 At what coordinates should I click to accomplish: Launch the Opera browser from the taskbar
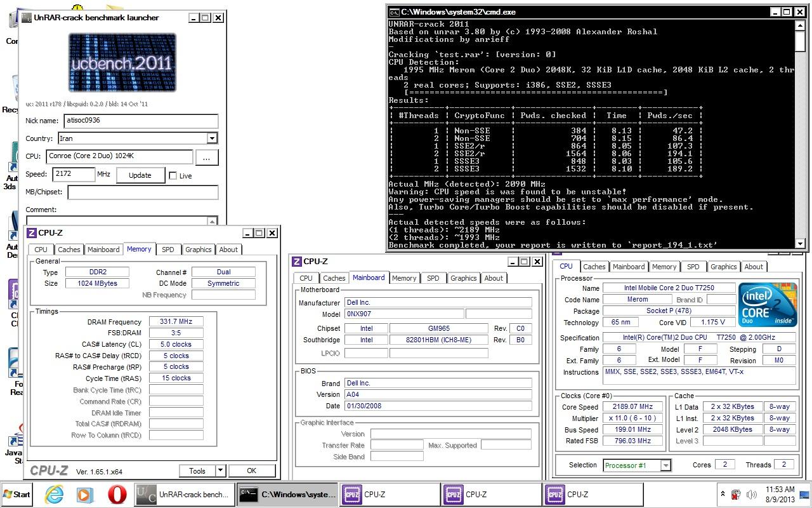[x=116, y=494]
